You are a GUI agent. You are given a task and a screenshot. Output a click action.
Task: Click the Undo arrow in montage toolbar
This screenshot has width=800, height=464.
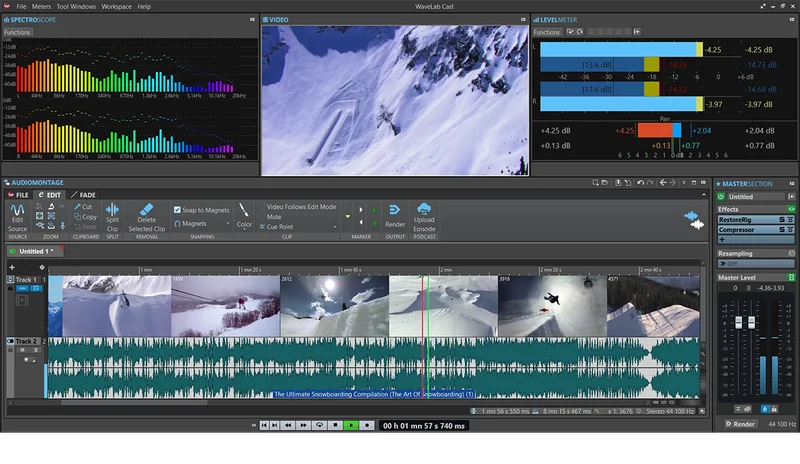point(639,183)
